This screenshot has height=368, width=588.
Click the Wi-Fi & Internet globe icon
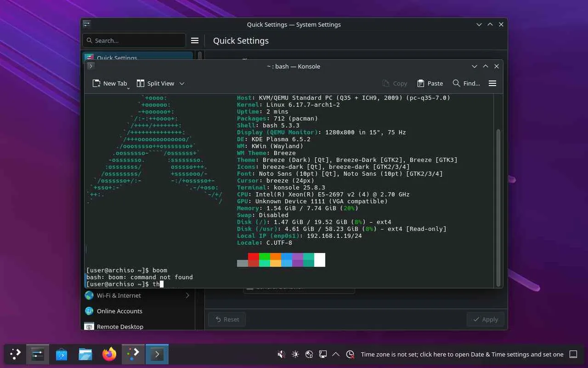point(89,295)
